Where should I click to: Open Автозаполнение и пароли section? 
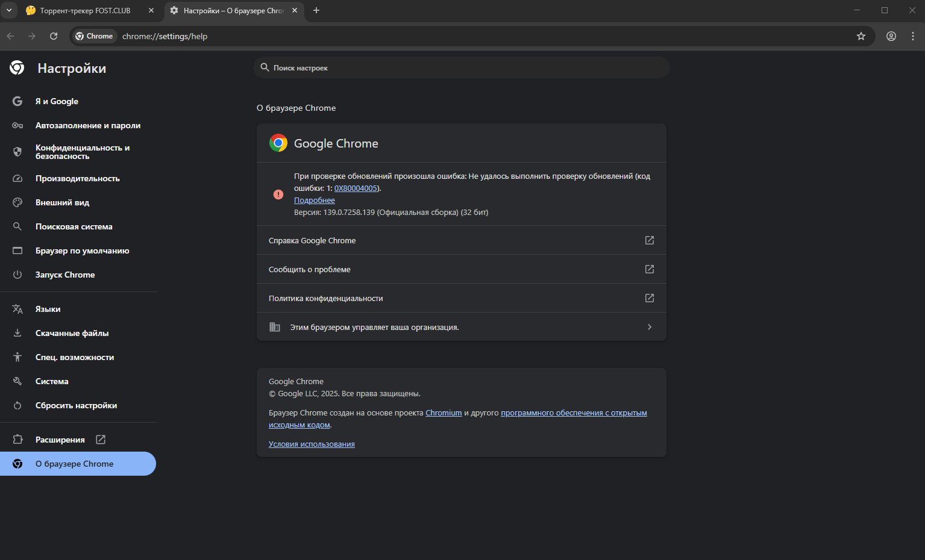[x=78, y=125]
